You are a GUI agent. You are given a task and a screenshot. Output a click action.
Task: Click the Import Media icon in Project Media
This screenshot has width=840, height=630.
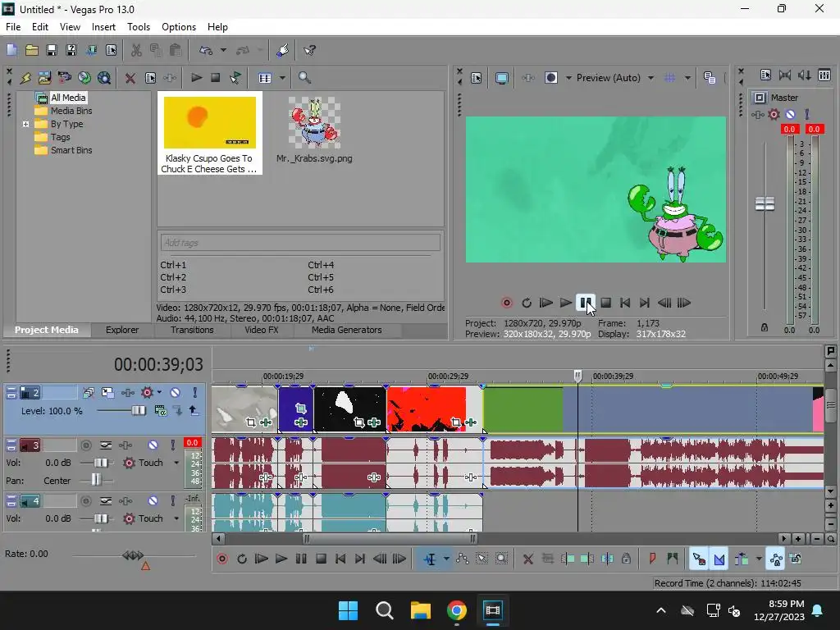point(44,78)
